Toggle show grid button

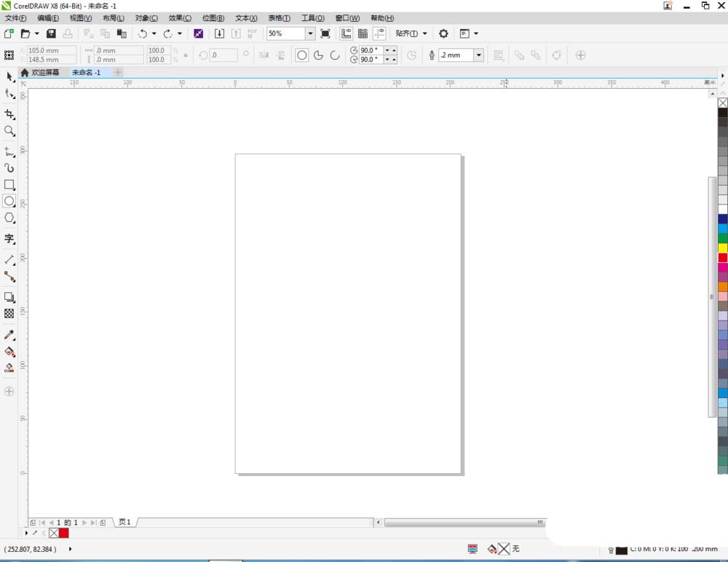(363, 33)
